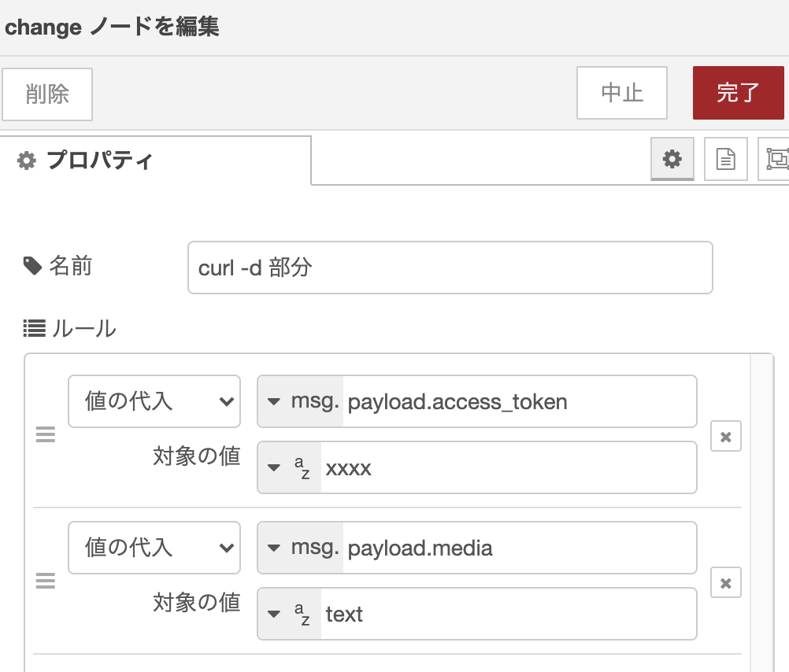
Task: Open msg. type selector for payload.access_token
Action: [x=301, y=401]
